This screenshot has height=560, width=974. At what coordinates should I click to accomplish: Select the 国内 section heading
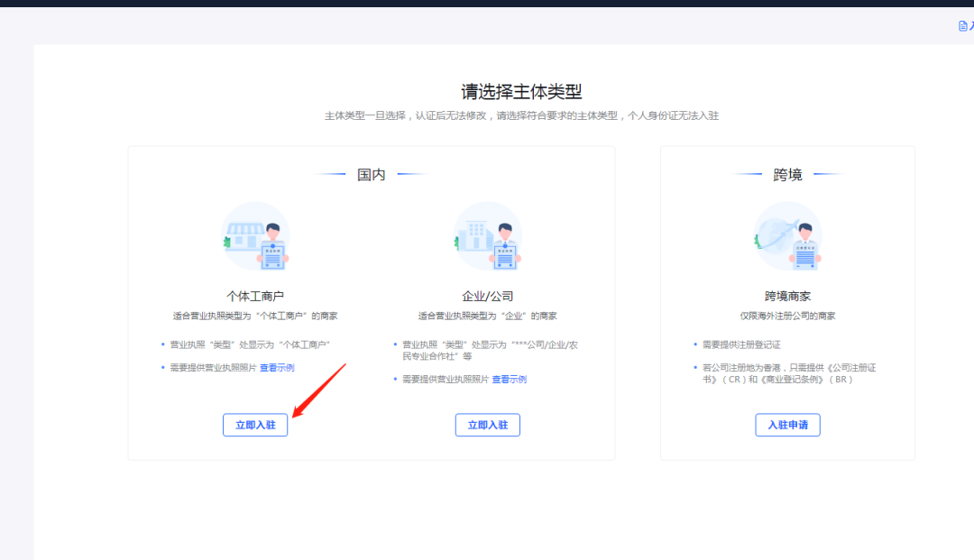tap(372, 175)
